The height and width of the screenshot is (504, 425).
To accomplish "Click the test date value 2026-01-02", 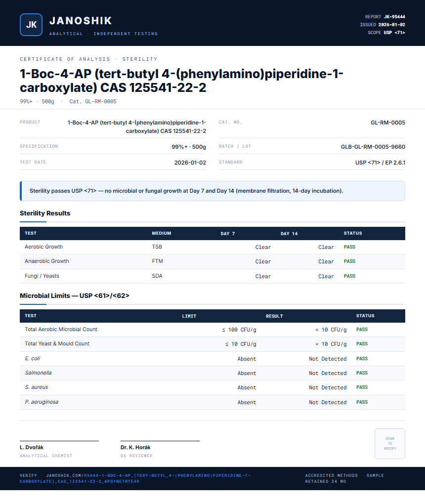I will tap(190, 163).
